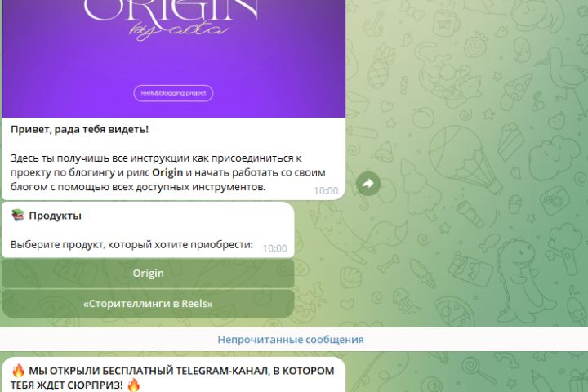Screen dimensions: 588x392
Task: Click the fire emoji before 'МЫ ОТКРЫЛИ'
Action: [18, 371]
